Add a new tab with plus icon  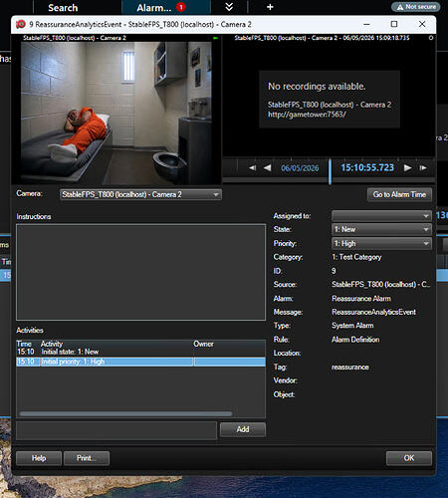[270, 7]
